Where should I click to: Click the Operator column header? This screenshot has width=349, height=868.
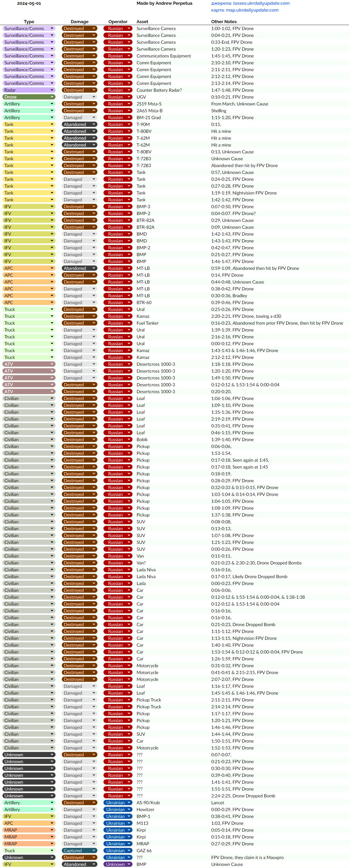coord(118,22)
